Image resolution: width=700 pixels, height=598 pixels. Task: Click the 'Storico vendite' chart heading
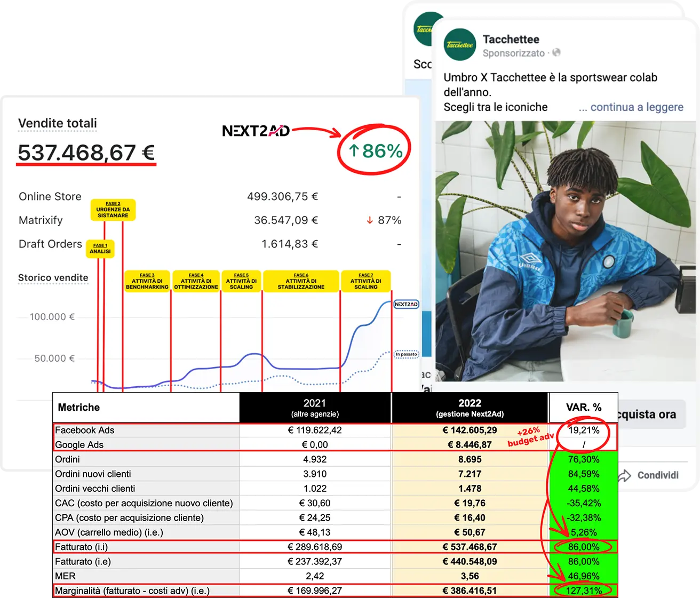point(53,277)
